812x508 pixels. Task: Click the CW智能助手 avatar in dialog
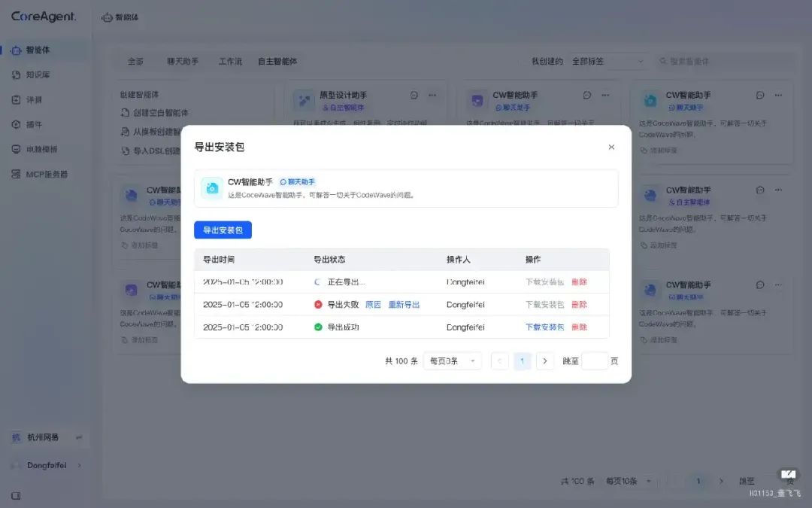pyautogui.click(x=212, y=188)
